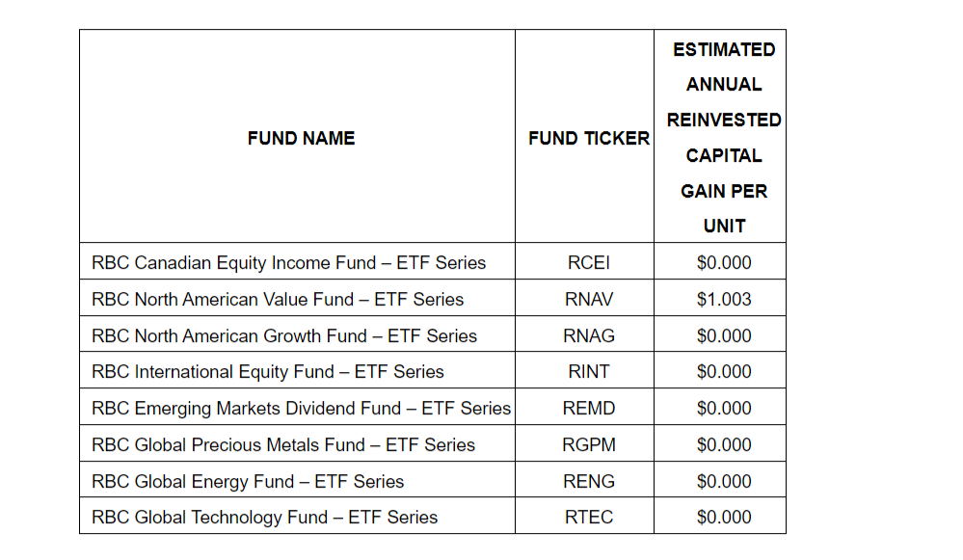Click the $1.003 capital gain value
The width and height of the screenshot is (963, 560).
pos(723,299)
